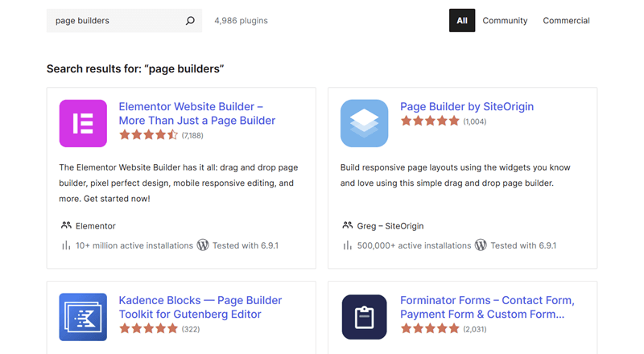Click 'Greg – SiteOrigin' author text
This screenshot has width=644, height=354.
pyautogui.click(x=390, y=226)
